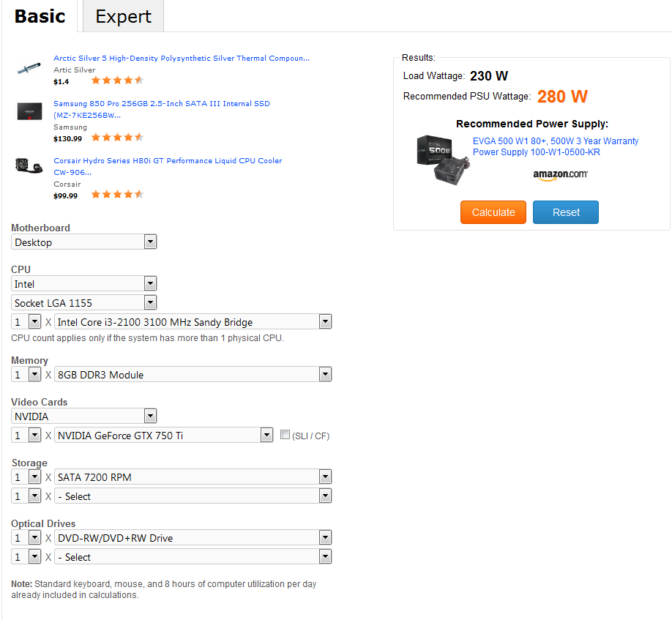Open the CPU brand Intel dropdown
672x620 pixels.
click(84, 284)
